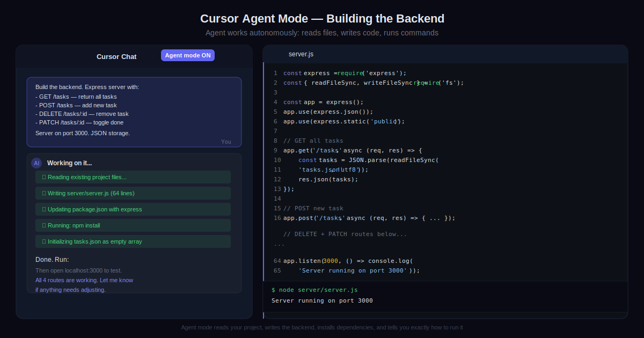644x338 pixels.
Task: Click the Server running on port 3000 terminal output
Action: [x=322, y=300]
